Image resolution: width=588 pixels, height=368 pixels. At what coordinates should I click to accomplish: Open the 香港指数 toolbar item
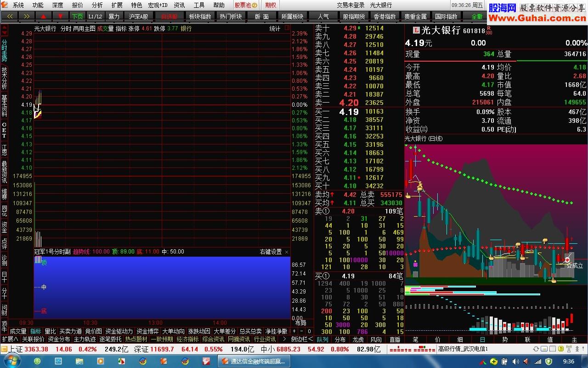[385, 16]
